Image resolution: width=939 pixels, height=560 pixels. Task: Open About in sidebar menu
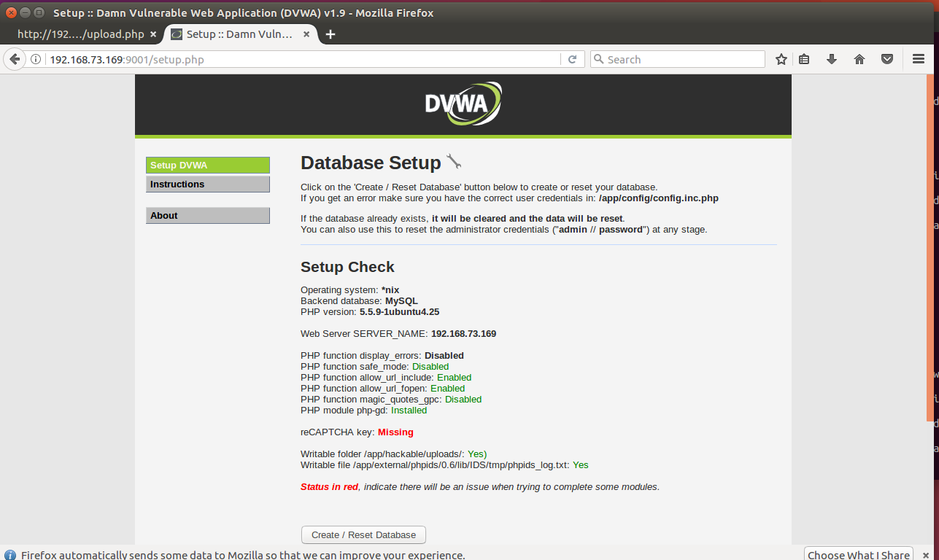[208, 216]
